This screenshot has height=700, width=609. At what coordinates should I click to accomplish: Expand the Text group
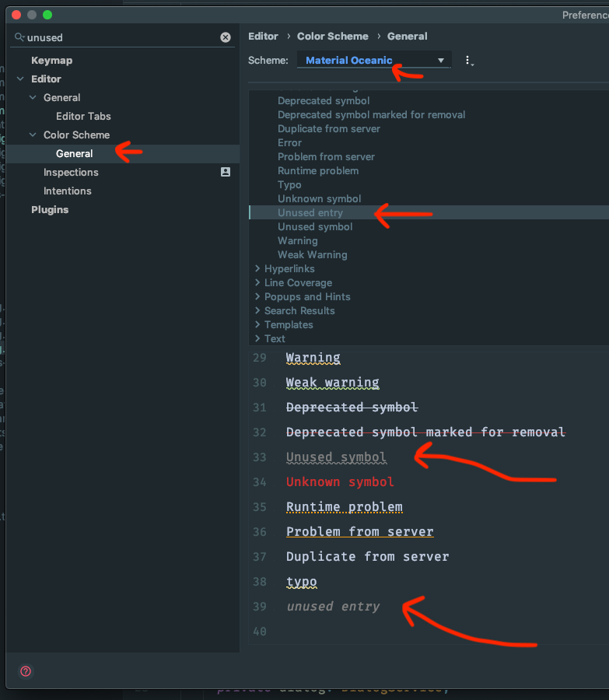(x=257, y=338)
